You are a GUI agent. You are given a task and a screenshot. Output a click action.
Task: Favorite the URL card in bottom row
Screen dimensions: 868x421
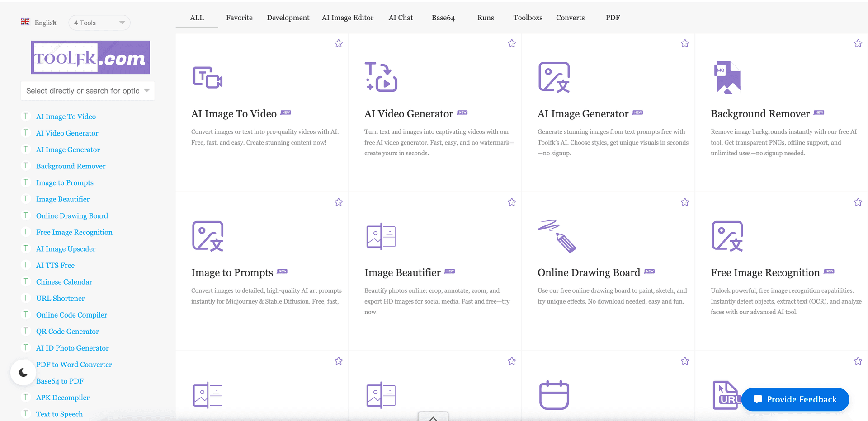click(x=858, y=361)
